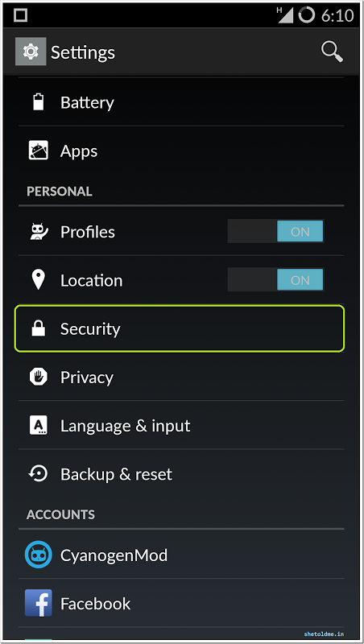Tap the Profiles label text
This screenshot has width=364, height=644.
(x=88, y=232)
